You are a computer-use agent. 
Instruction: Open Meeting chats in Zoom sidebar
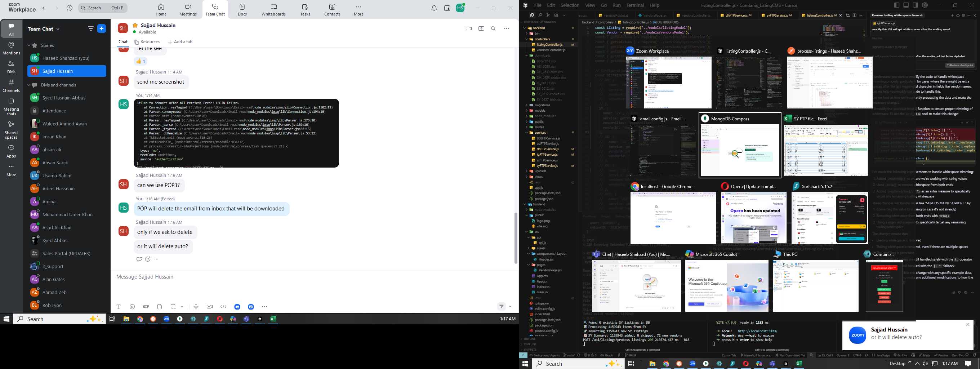tap(11, 107)
